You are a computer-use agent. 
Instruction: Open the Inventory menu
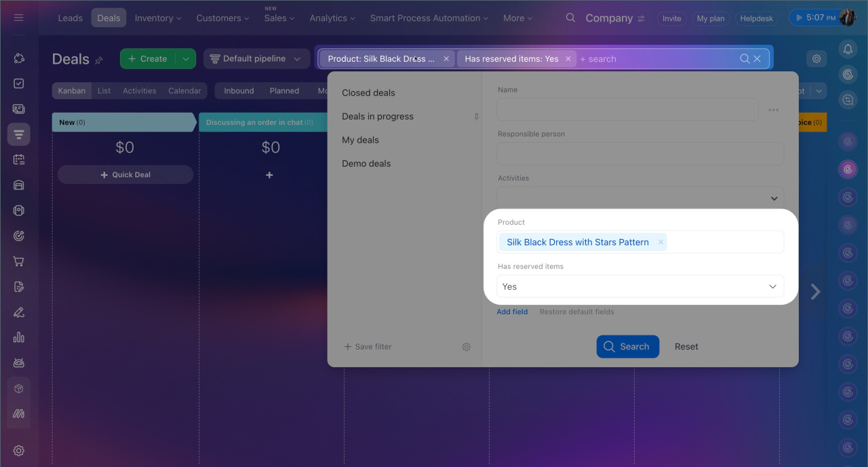pos(158,18)
